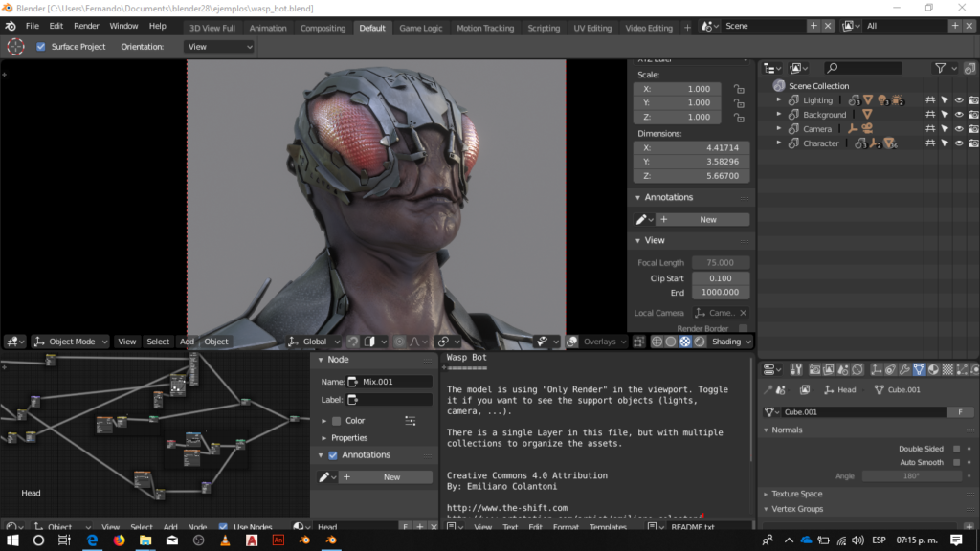Image resolution: width=980 pixels, height=551 pixels.
Task: Click the Tool settings properties tab icon
Action: [x=794, y=369]
